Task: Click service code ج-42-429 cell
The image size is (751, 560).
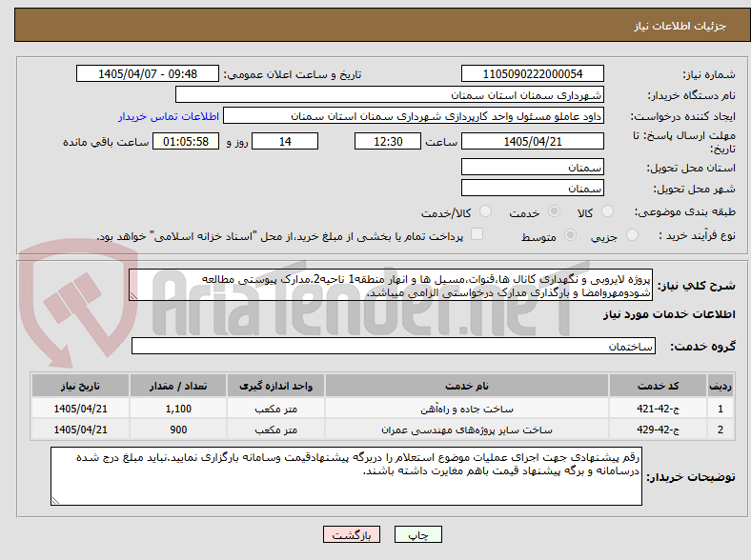Action: point(659,430)
